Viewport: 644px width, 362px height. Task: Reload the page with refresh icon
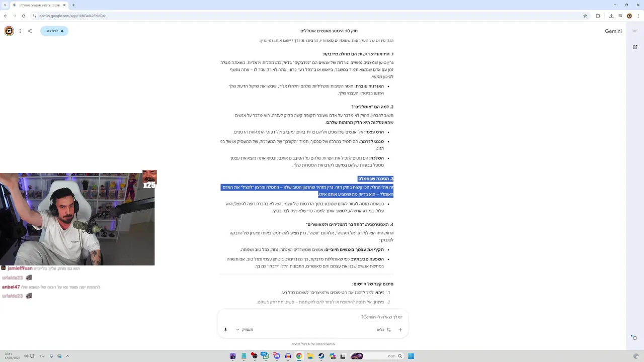point(24,16)
